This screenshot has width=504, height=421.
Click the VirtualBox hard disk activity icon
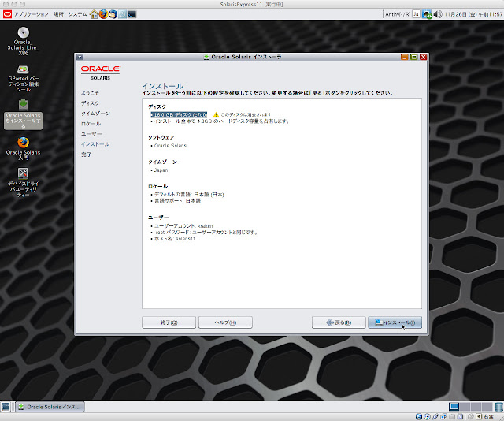pyautogui.click(x=419, y=416)
